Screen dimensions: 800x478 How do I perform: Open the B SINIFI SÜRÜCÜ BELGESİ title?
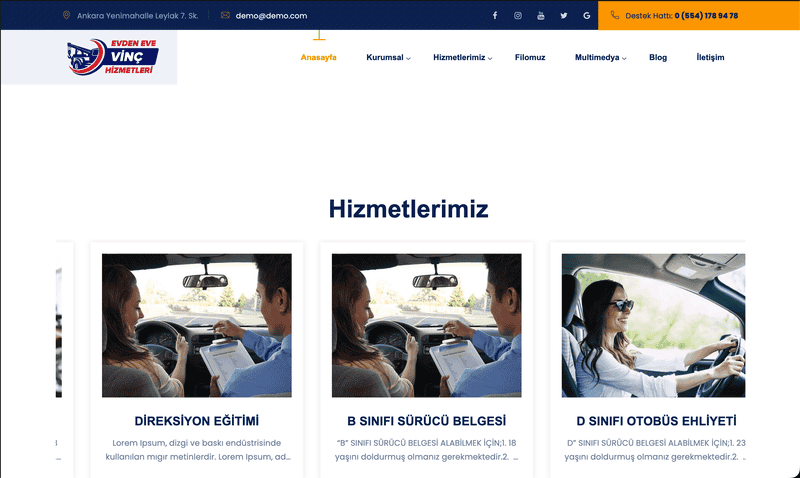tap(427, 421)
